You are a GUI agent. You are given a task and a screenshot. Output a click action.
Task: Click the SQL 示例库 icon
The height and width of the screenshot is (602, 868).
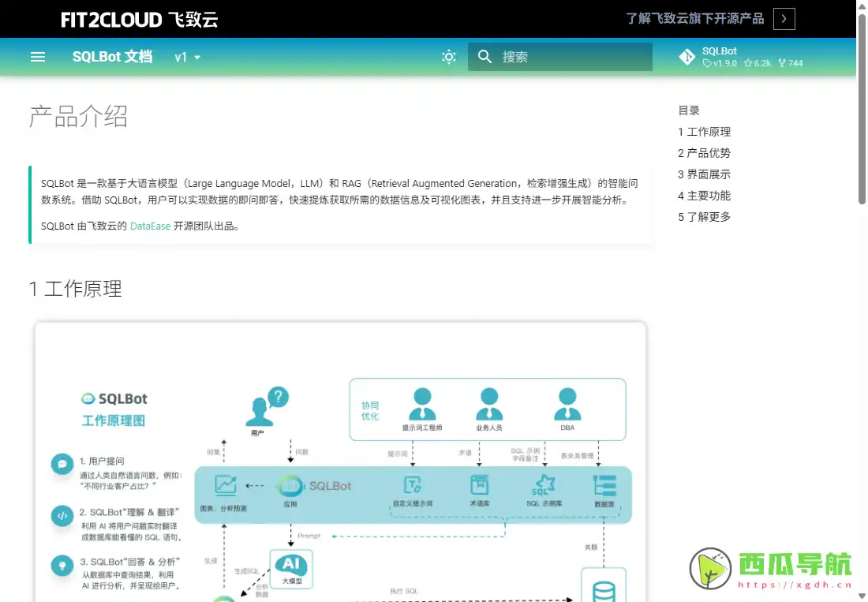tap(544, 484)
